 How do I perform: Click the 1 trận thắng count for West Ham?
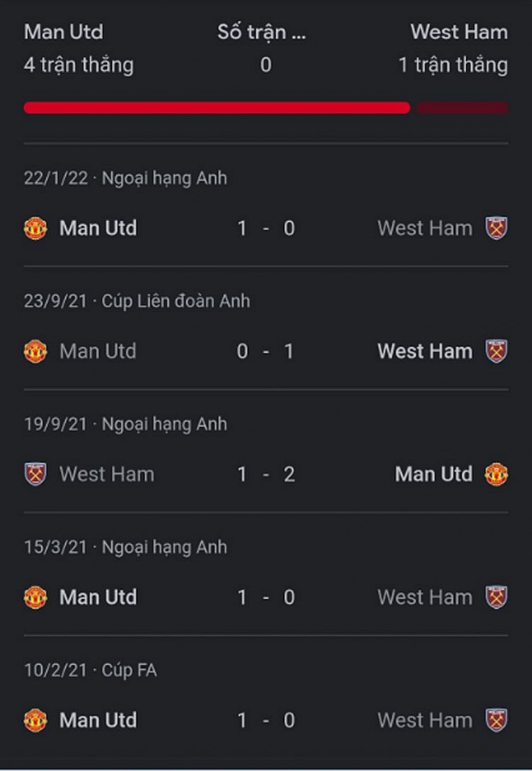pyautogui.click(x=451, y=65)
